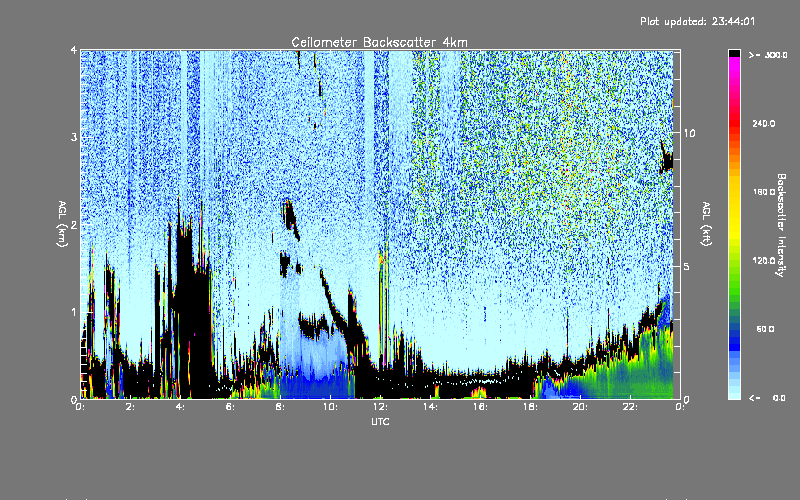Click the '120.0' colorbar value
800x500 pixels.
pyautogui.click(x=763, y=260)
